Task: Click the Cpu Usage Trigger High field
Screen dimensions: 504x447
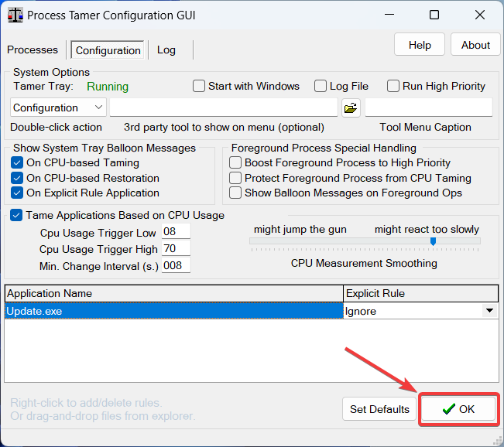Action: (x=176, y=248)
